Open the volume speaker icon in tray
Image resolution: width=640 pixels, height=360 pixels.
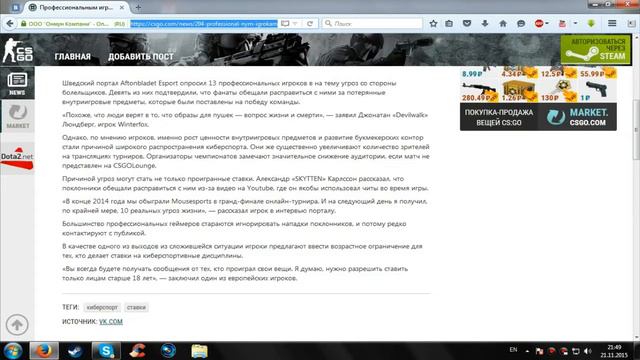click(x=588, y=351)
